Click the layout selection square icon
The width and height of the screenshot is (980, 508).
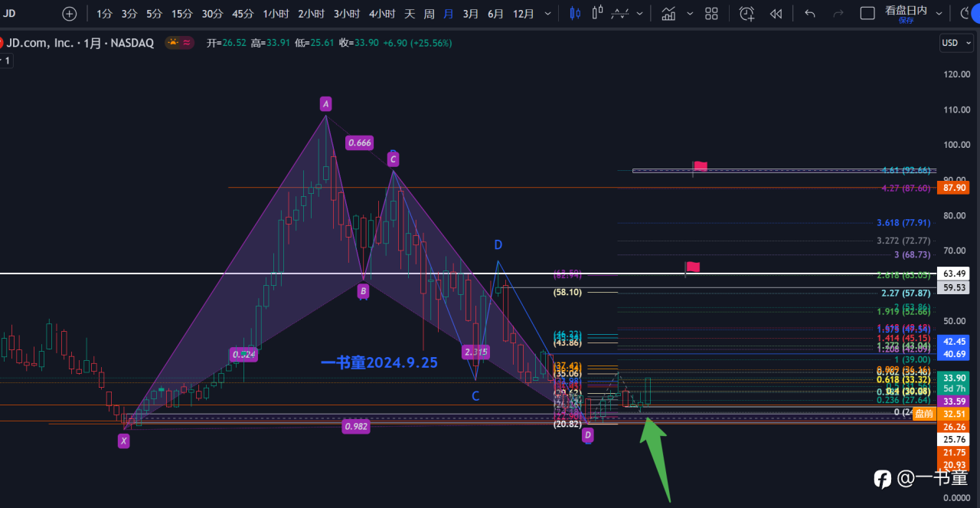click(x=867, y=14)
